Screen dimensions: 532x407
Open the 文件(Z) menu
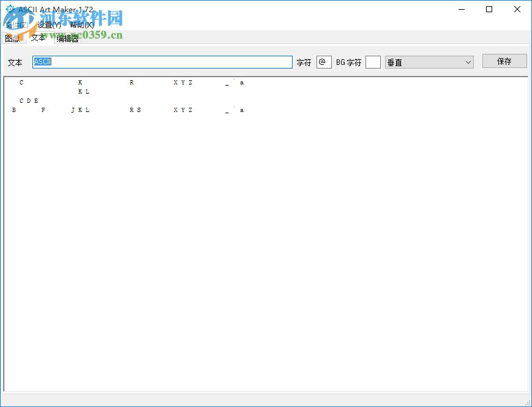(15, 24)
